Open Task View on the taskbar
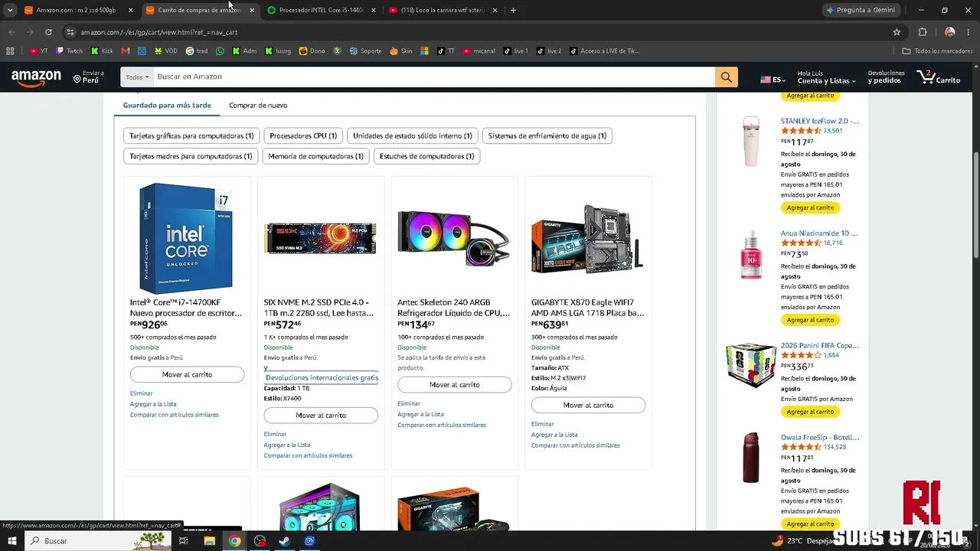The image size is (980, 551). click(184, 541)
